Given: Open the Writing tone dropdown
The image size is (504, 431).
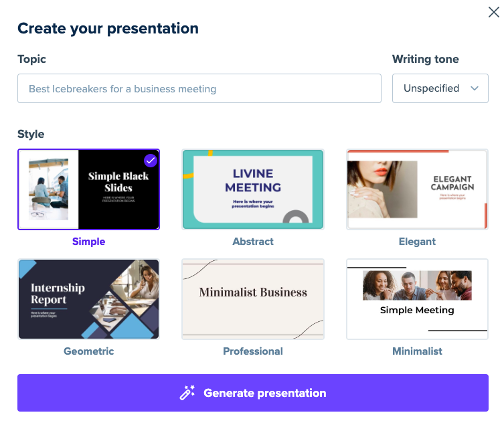Looking at the screenshot, I should point(440,88).
